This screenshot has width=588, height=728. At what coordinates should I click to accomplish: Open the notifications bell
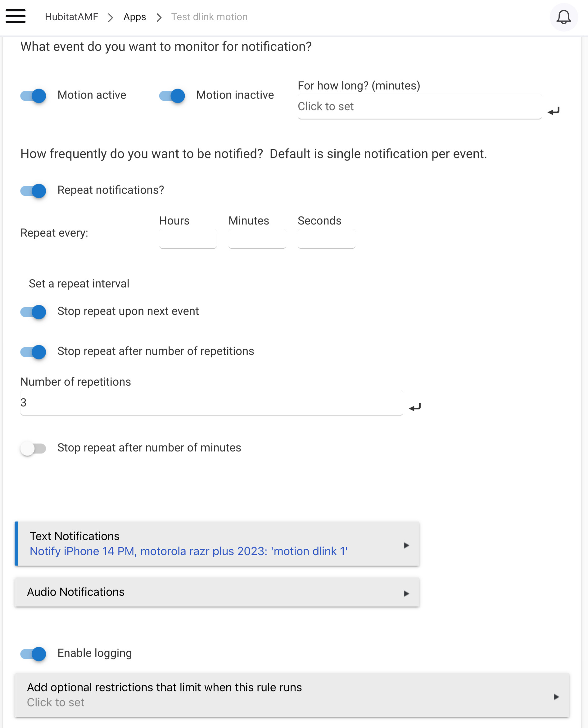564,17
